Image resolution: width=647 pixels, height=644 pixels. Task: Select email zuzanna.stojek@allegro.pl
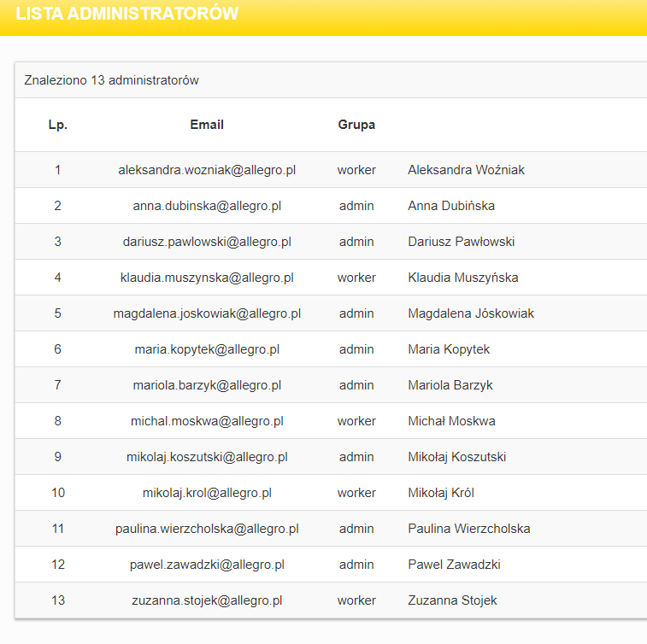coord(207,600)
